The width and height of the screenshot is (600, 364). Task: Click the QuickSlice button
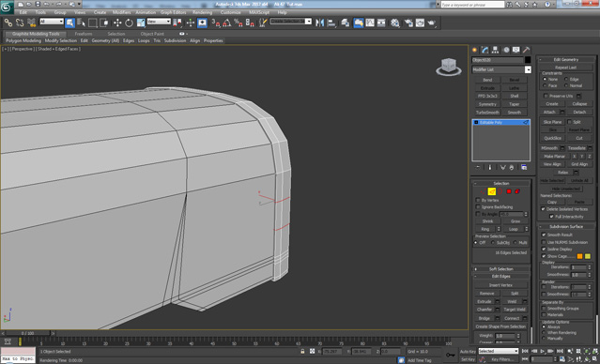coord(552,138)
